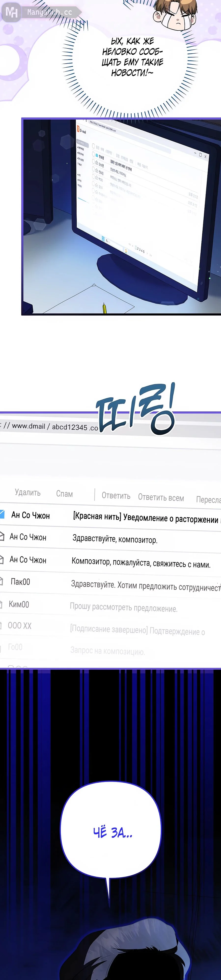Tick the checkbox of the first email on the monitor

point(93,154)
